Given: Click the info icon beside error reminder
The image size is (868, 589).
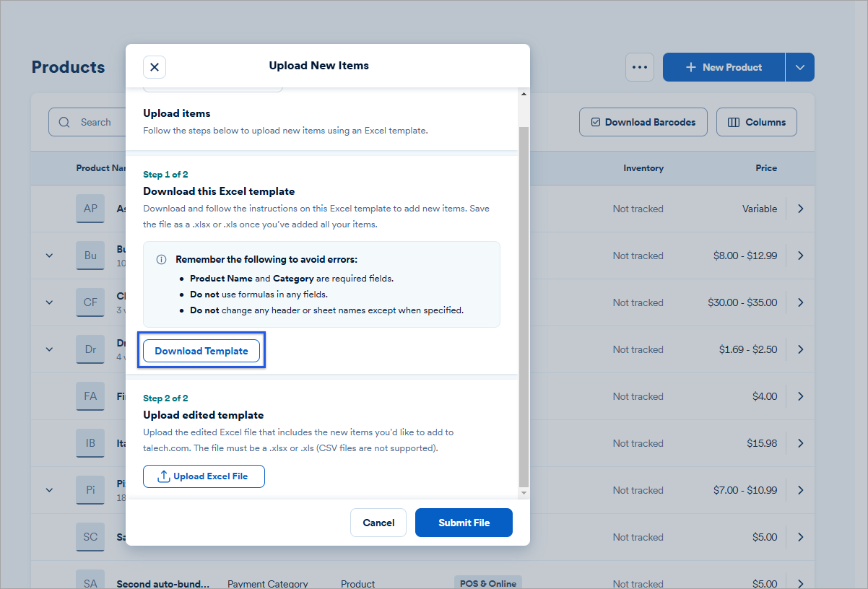Looking at the screenshot, I should 162,260.
